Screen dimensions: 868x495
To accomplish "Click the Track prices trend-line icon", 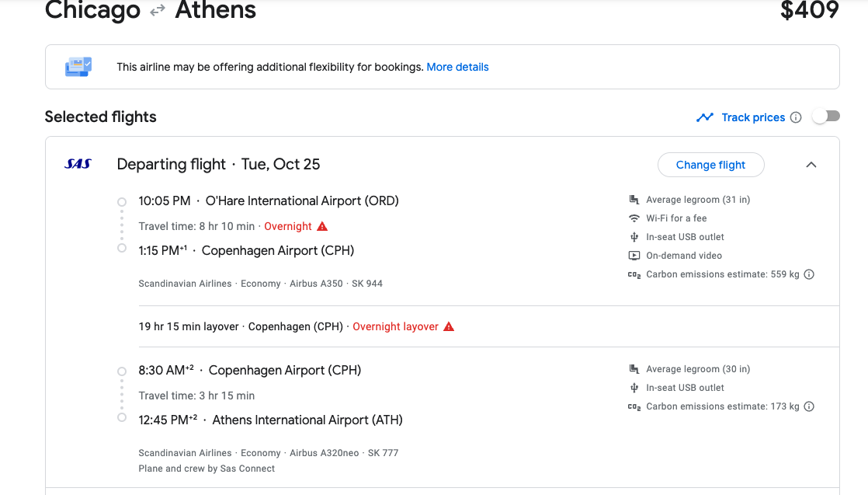I will [x=705, y=117].
